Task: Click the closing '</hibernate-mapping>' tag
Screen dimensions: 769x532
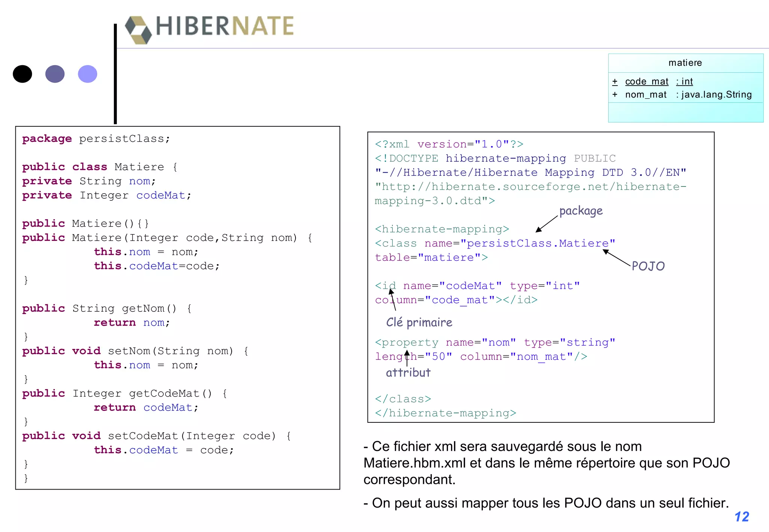Action: point(445,413)
